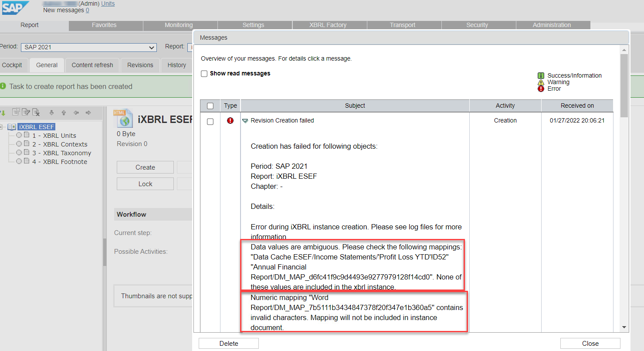Select status circle for 3 - XBRL Taxonomy
Screen dimensions: 644x351
(x=19, y=153)
